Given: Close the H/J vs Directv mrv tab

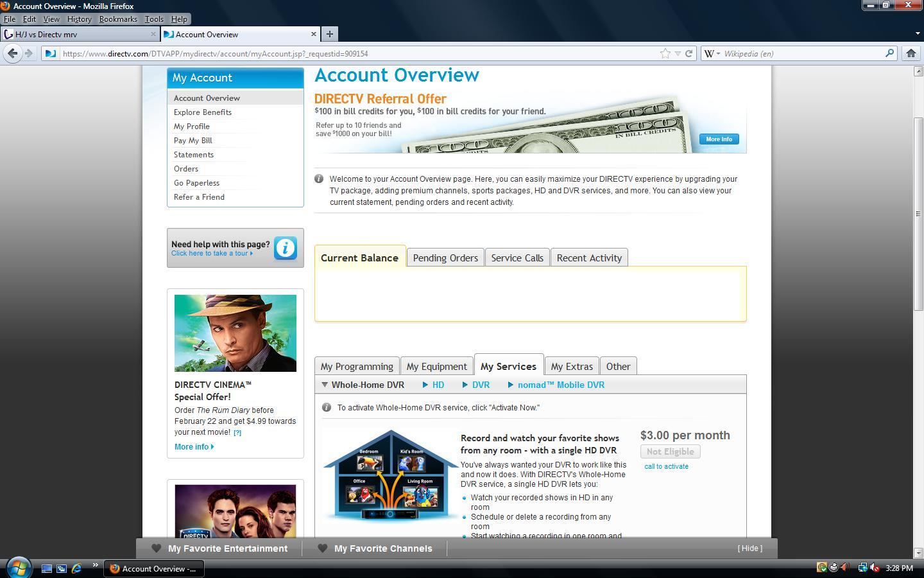Looking at the screenshot, I should click(153, 34).
